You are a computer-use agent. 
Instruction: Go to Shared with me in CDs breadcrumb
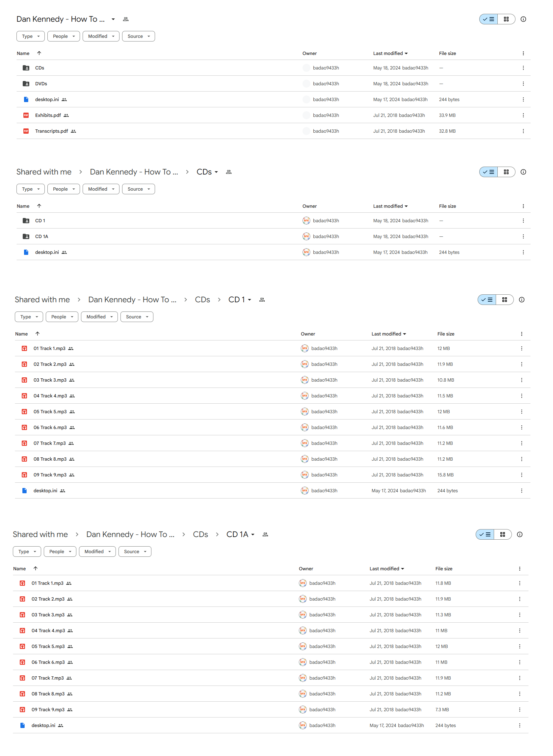click(44, 172)
